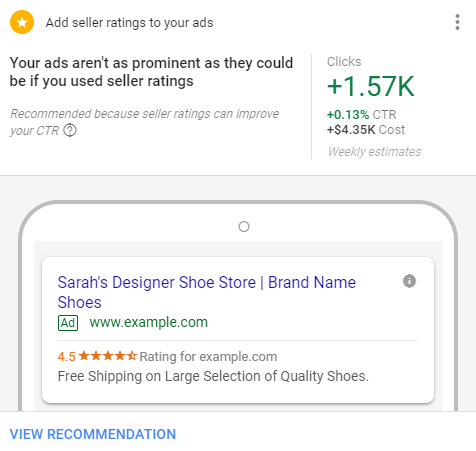Click the 'Your ads aren't as prominent' heading
This screenshot has height=451, width=476.
tap(151, 72)
